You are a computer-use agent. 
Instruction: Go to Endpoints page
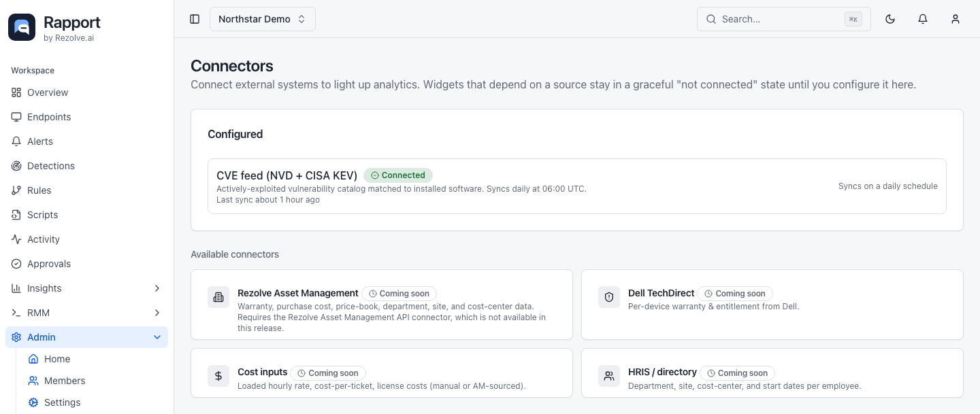(x=86, y=117)
